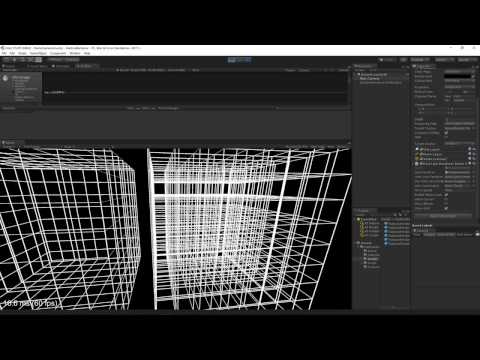Minimize the Unity window
The image size is (480, 360).
point(450,48)
